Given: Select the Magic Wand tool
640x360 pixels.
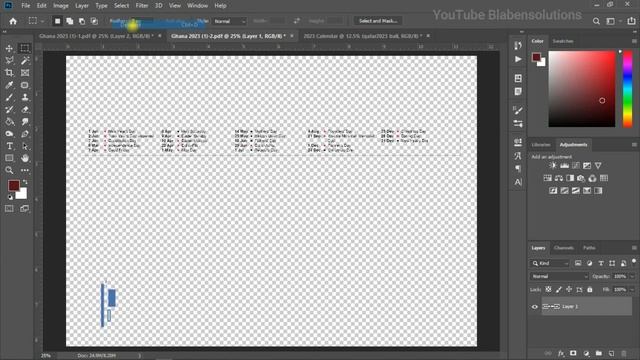Looking at the screenshot, I should click(25, 60).
